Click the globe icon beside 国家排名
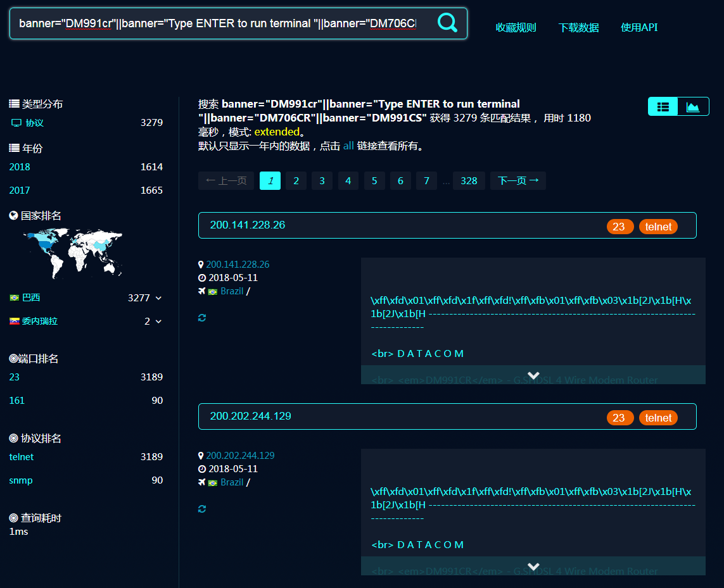 (13, 216)
